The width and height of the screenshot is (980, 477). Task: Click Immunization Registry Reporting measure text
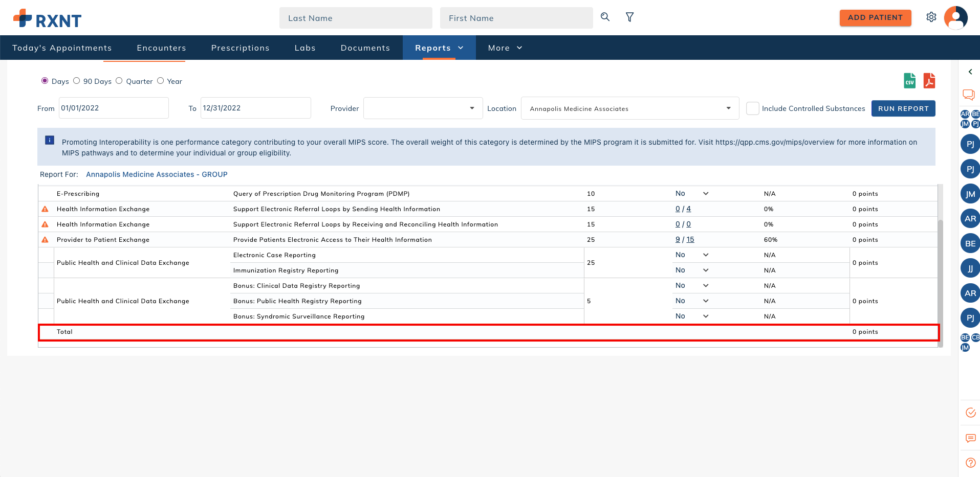tap(286, 270)
